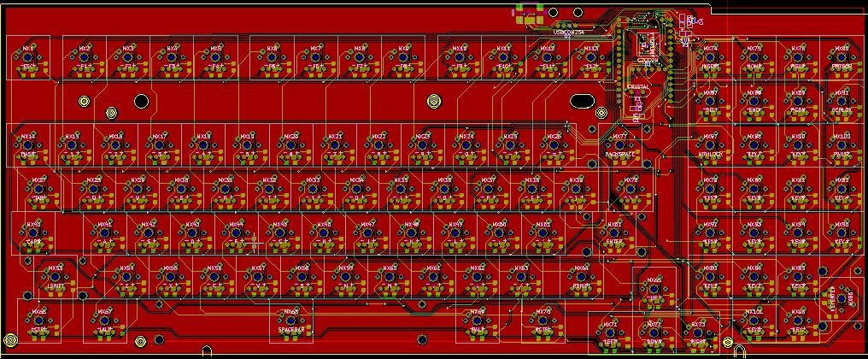Select the PRTSCR key footprint

[842, 58]
